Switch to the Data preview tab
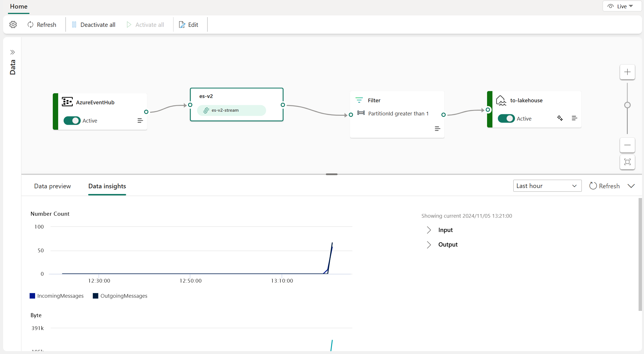 click(53, 186)
